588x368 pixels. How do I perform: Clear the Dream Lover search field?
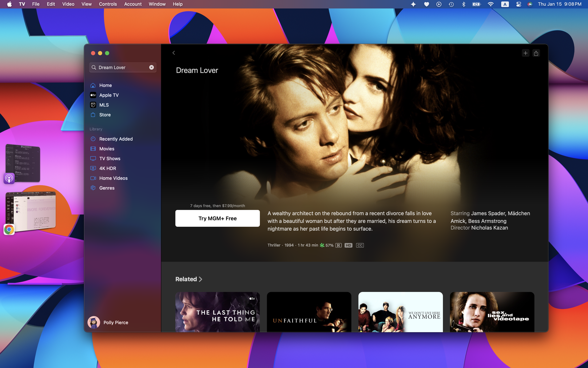151,67
